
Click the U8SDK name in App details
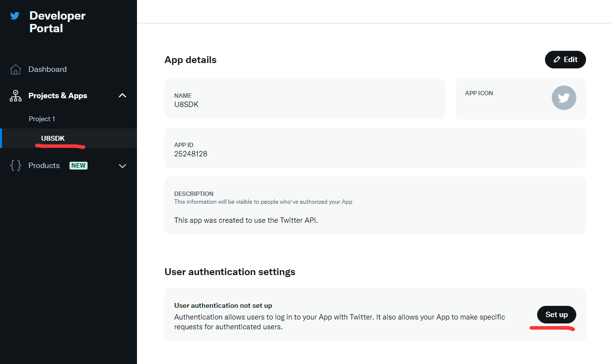coord(186,104)
